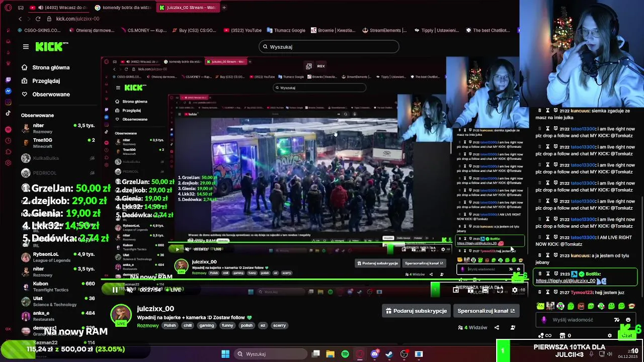Click julczixx_00 streamer avatar
The height and width of the screenshot is (362, 644).
click(x=121, y=316)
